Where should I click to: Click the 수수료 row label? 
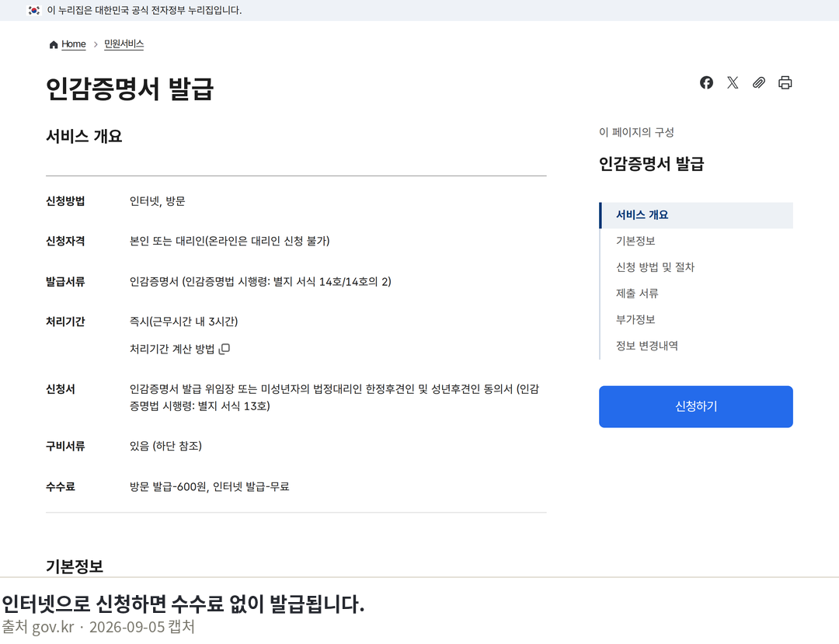pos(61,487)
